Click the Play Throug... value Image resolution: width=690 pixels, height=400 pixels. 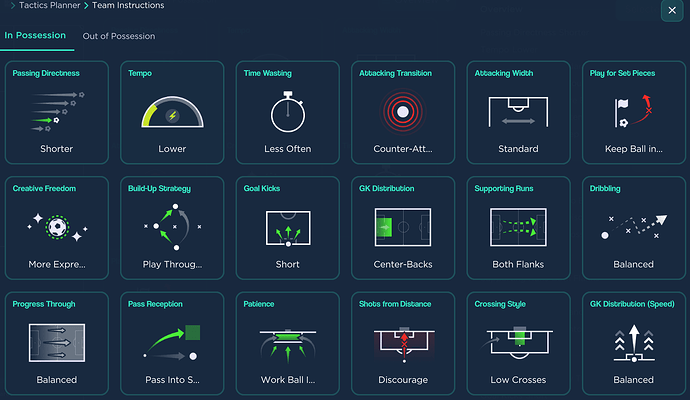(172, 264)
